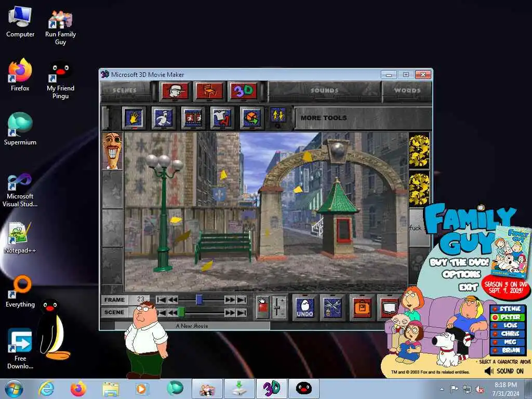Jump to last scene on SCENE row
The image size is (532, 399).
(x=242, y=312)
